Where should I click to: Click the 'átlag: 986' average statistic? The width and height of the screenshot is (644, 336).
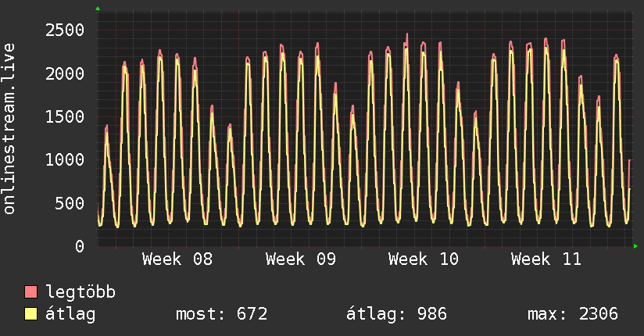click(396, 315)
